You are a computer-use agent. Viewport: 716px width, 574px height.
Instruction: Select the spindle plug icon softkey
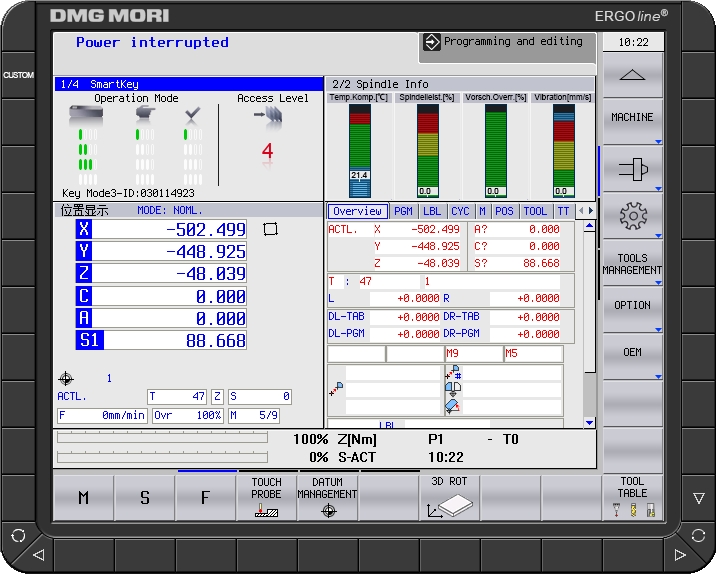[632, 168]
